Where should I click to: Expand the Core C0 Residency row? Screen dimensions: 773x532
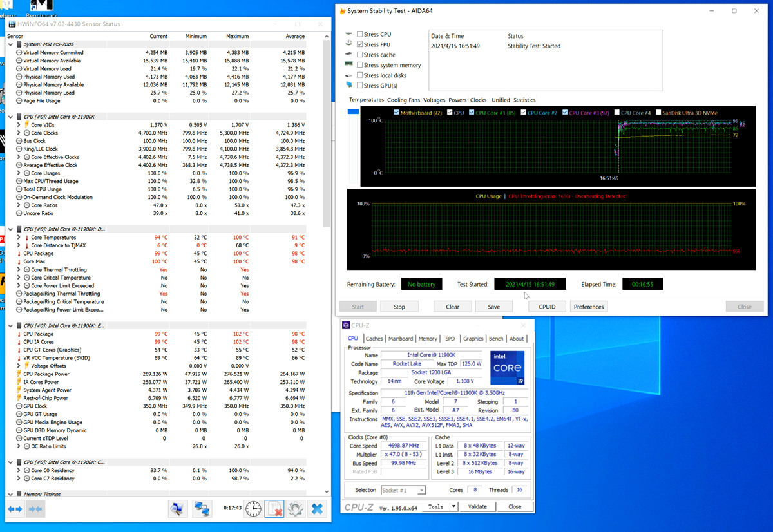pyautogui.click(x=19, y=470)
